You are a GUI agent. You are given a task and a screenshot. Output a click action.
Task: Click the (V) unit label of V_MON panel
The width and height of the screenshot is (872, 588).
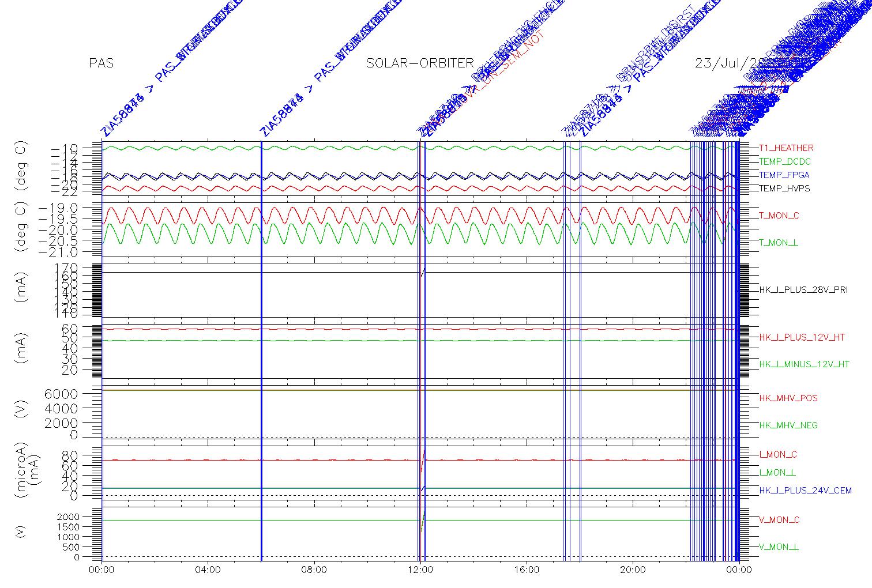[21, 532]
